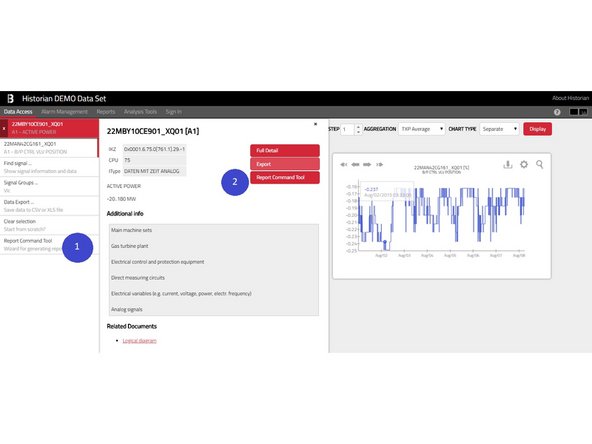The image size is (592, 444).
Task: Click the Historian DEMO Data Set title
Action: [x=64, y=99]
